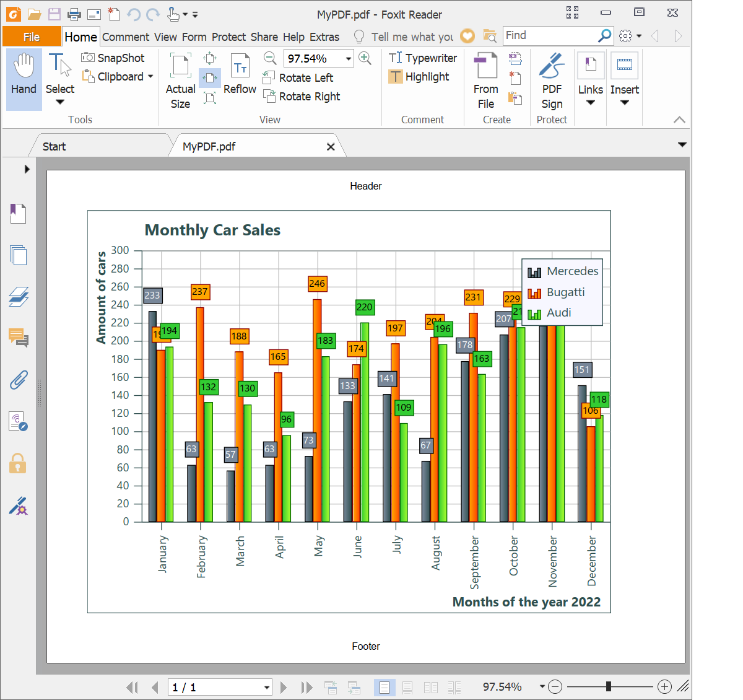Click the create PDF from clipboard icon
Image resolution: width=743 pixels, height=700 pixels.
coord(515,98)
